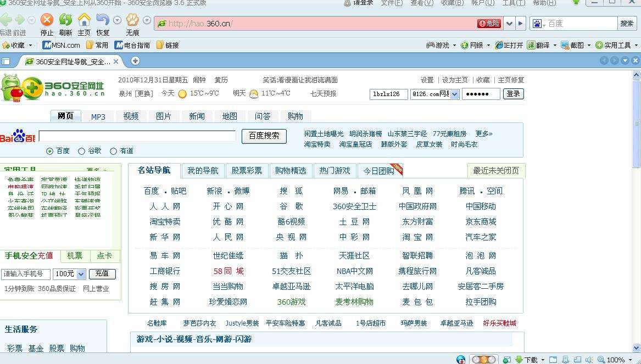The height and width of the screenshot is (364, 641).
Task: Open the 58同城 link
Action: [228, 271]
